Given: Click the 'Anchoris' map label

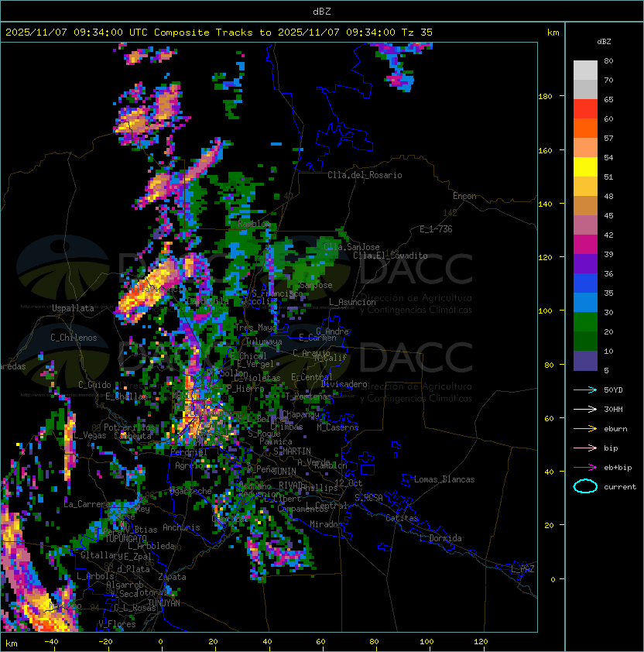Looking at the screenshot, I should point(181,527).
